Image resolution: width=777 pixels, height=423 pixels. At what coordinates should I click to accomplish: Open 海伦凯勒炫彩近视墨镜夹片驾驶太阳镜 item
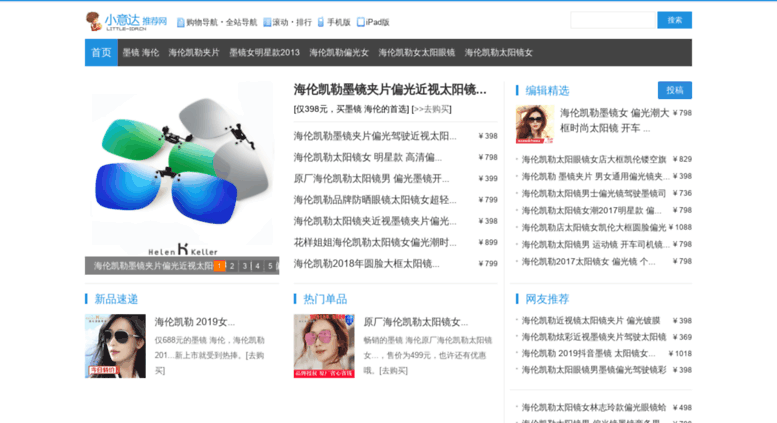[x=594, y=337]
